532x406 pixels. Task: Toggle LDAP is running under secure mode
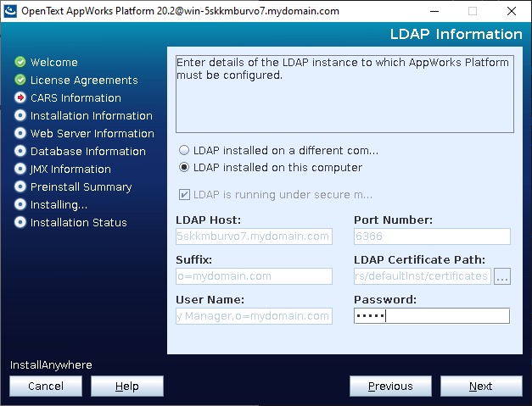[x=184, y=194]
